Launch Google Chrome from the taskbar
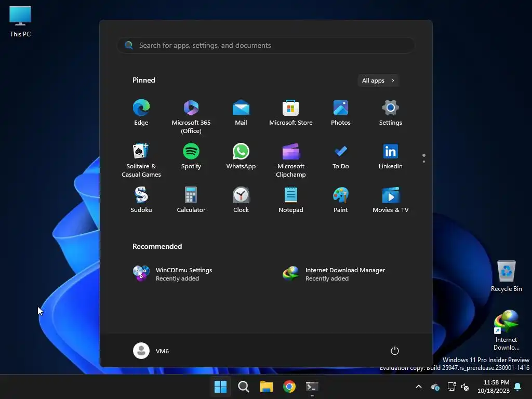This screenshot has width=532, height=399. pos(289,387)
